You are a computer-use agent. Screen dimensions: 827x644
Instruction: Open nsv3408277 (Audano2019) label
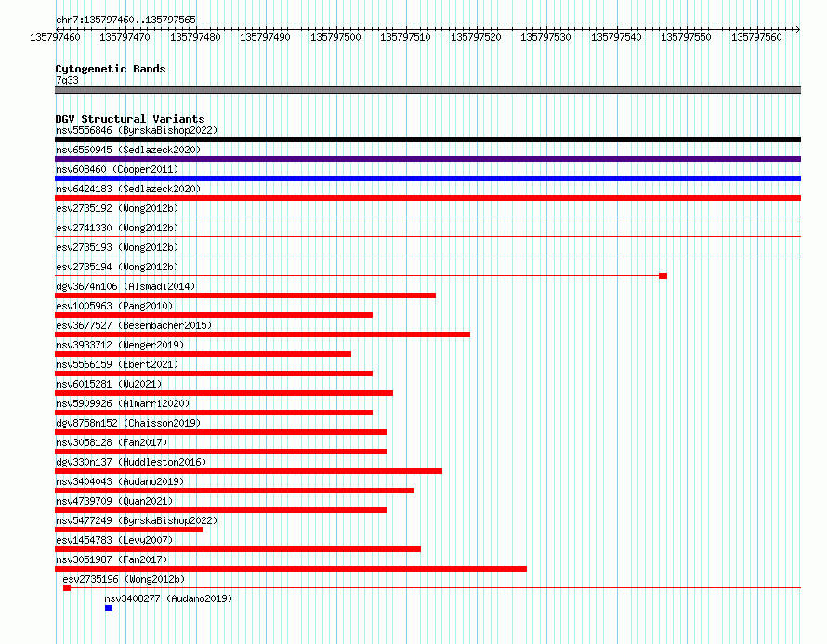(168, 598)
